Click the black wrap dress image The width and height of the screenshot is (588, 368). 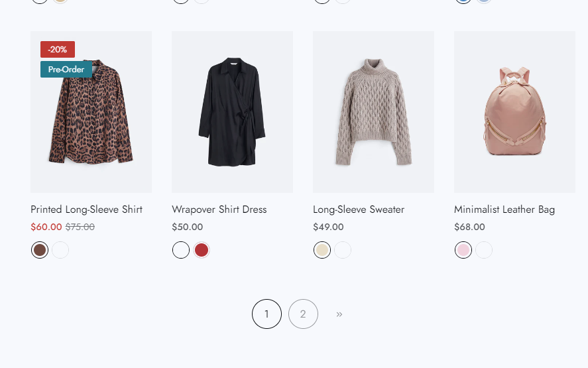point(232,113)
